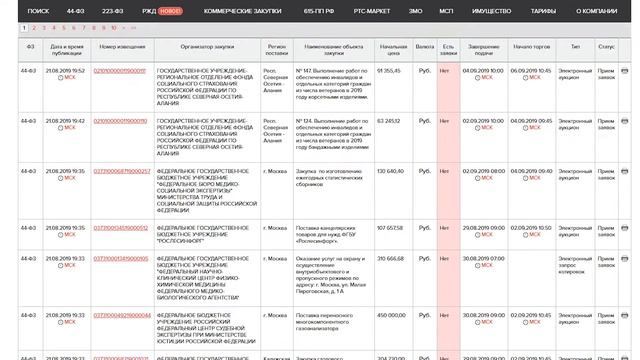Go to results page 3

[x=44, y=28]
